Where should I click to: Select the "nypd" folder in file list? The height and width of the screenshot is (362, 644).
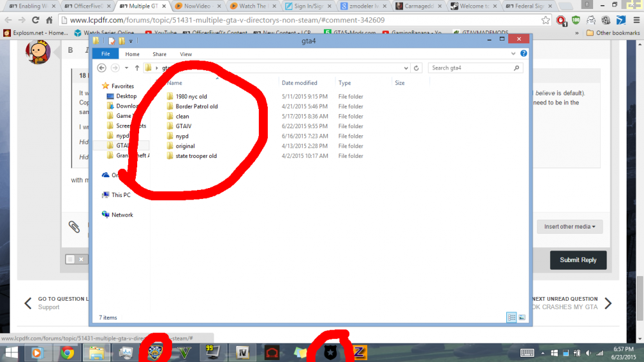[x=182, y=136]
